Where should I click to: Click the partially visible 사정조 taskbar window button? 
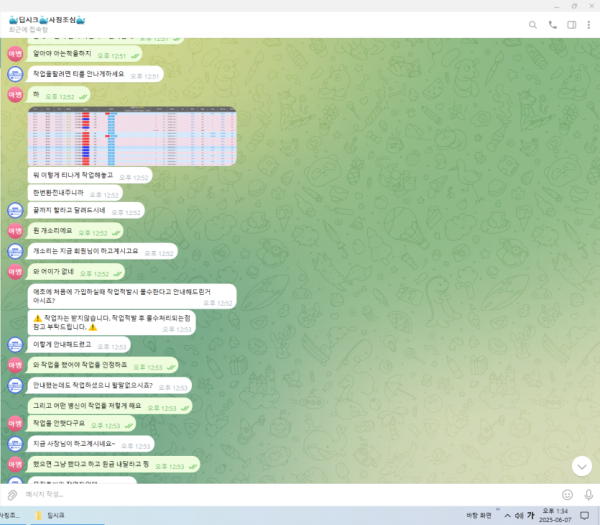pyautogui.click(x=11, y=515)
